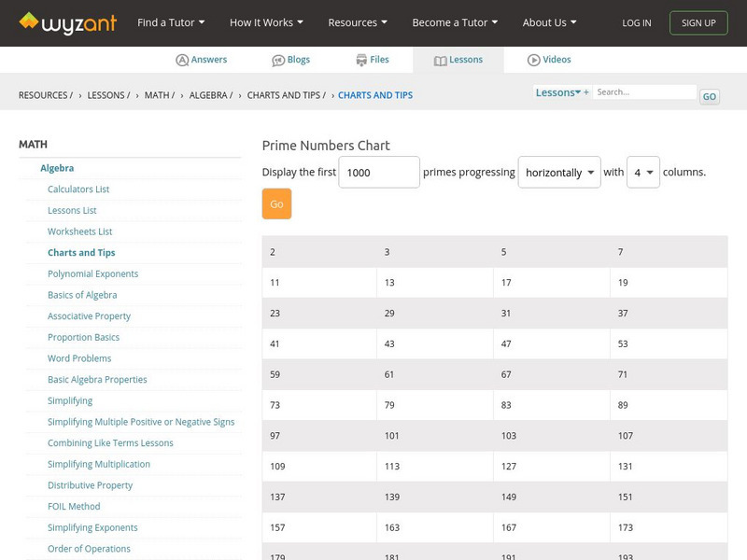
Task: Open the horizontally progression dropdown
Action: tap(558, 173)
